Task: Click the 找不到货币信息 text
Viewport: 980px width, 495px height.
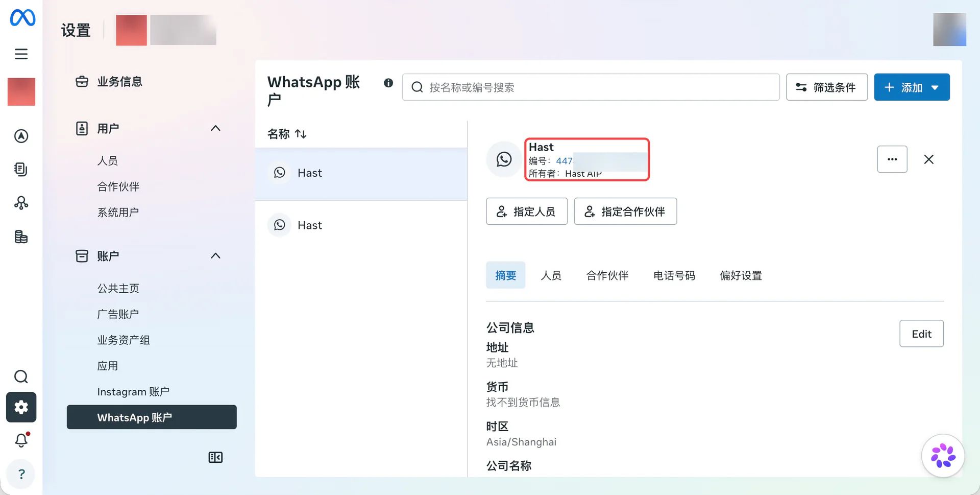Action: point(523,403)
